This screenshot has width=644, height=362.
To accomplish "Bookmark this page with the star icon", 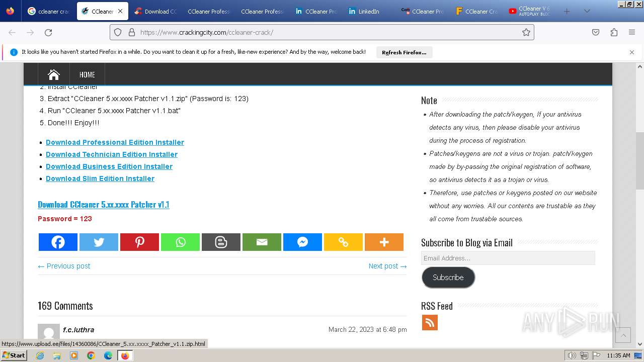I will click(526, 32).
